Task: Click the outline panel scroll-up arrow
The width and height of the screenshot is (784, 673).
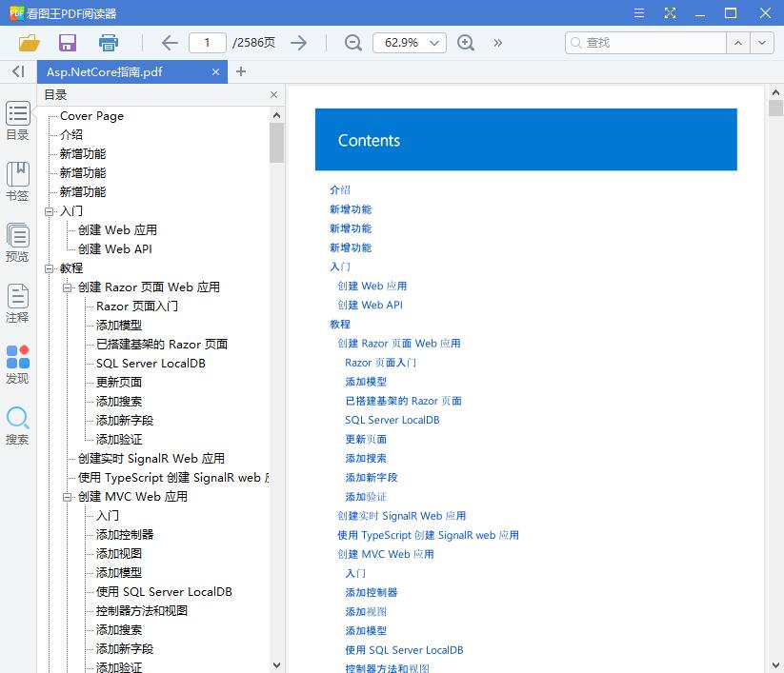Action: pyautogui.click(x=276, y=115)
